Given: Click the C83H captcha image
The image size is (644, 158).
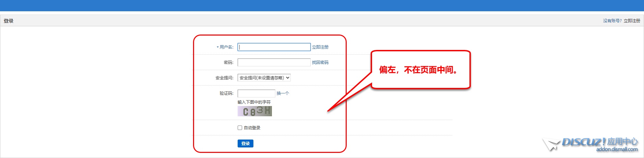Looking at the screenshot, I should point(254,111).
